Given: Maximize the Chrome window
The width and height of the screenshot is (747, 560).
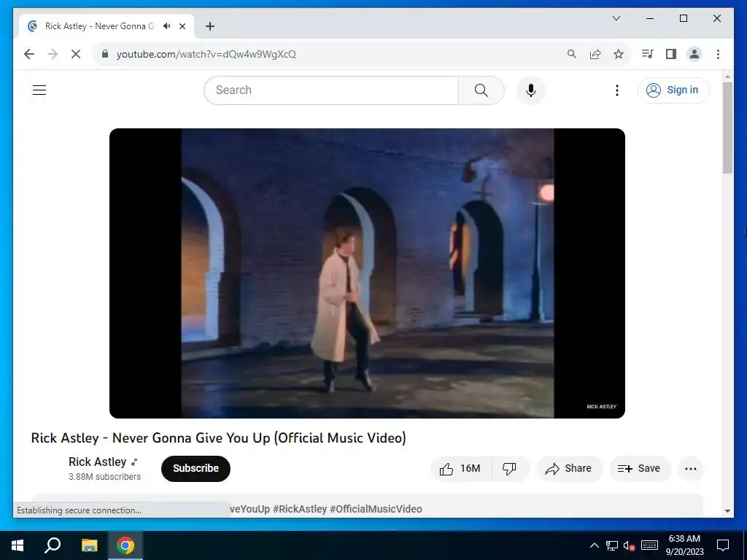Looking at the screenshot, I should [x=683, y=18].
